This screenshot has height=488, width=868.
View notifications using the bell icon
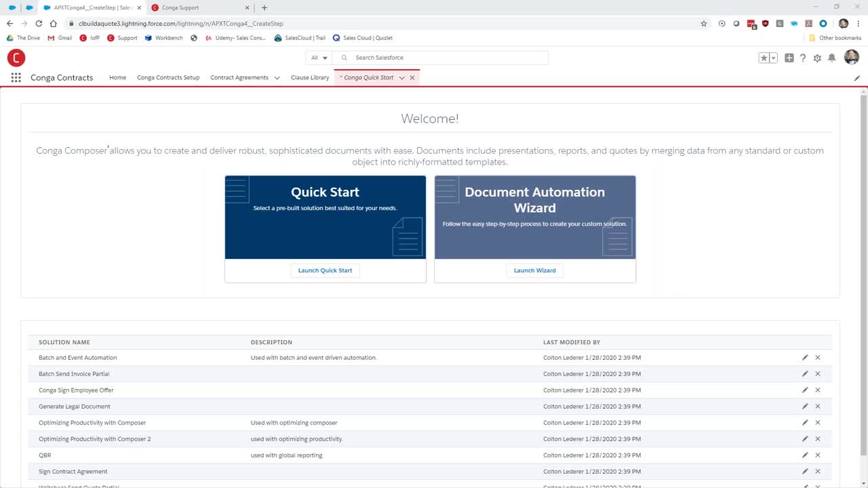(x=832, y=58)
